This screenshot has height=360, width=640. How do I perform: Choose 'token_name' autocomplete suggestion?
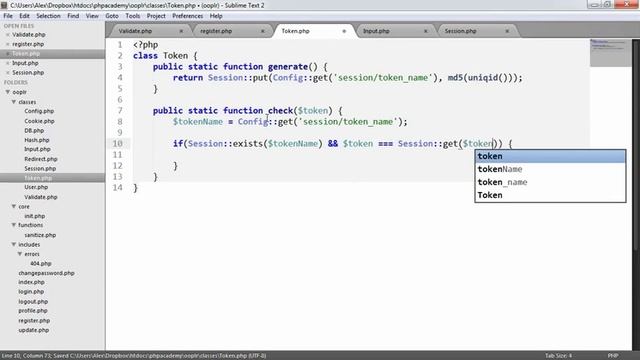[550, 182]
